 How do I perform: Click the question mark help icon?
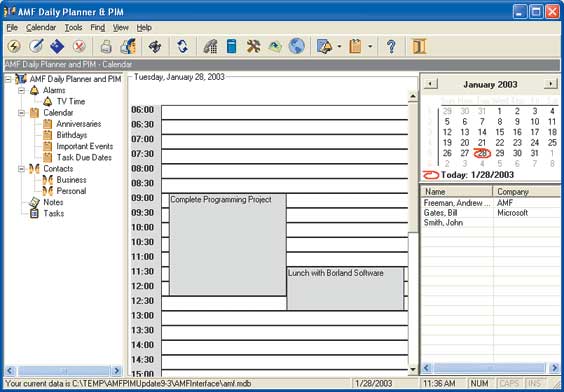(391, 46)
